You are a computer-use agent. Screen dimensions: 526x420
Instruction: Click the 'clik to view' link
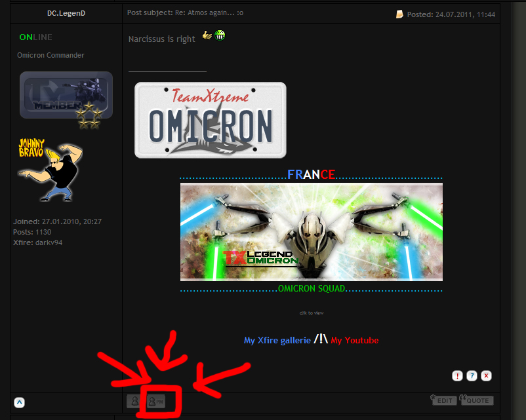click(312, 313)
